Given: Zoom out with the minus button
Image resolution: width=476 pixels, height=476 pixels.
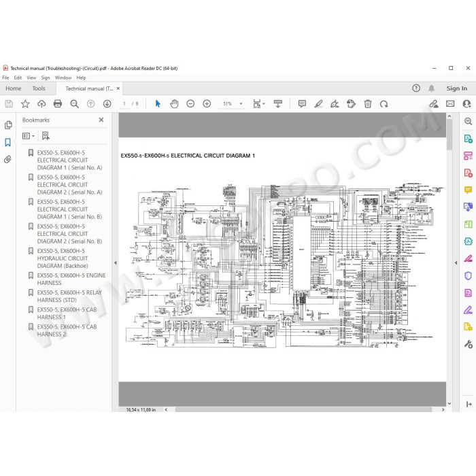Looking at the screenshot, I should point(190,104).
